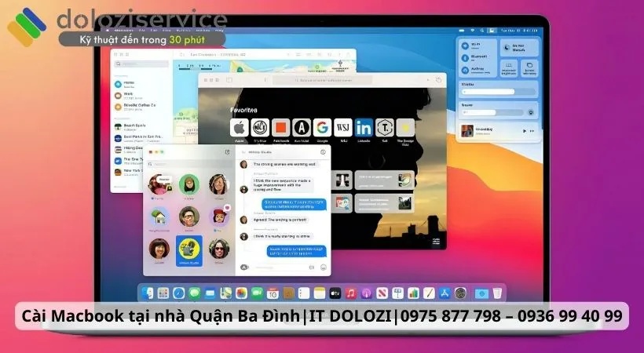Open the Downloads folder in the Dock
The image size is (644, 353).
(481, 293)
